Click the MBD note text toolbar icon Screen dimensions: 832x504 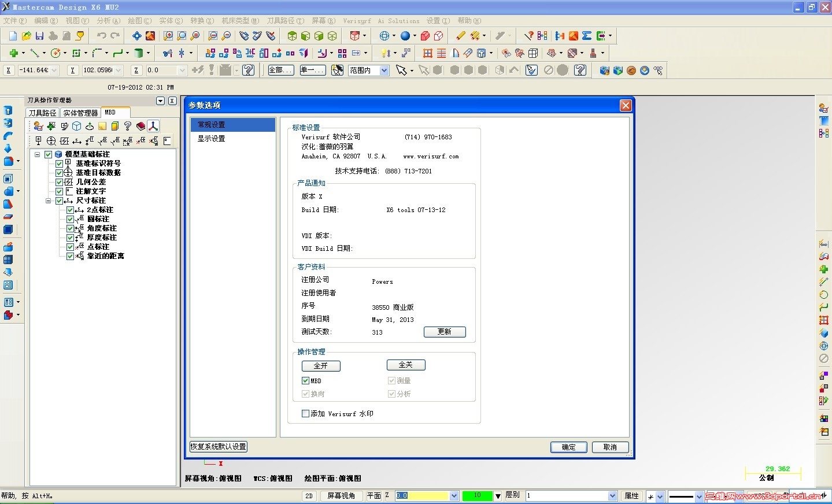[167, 140]
